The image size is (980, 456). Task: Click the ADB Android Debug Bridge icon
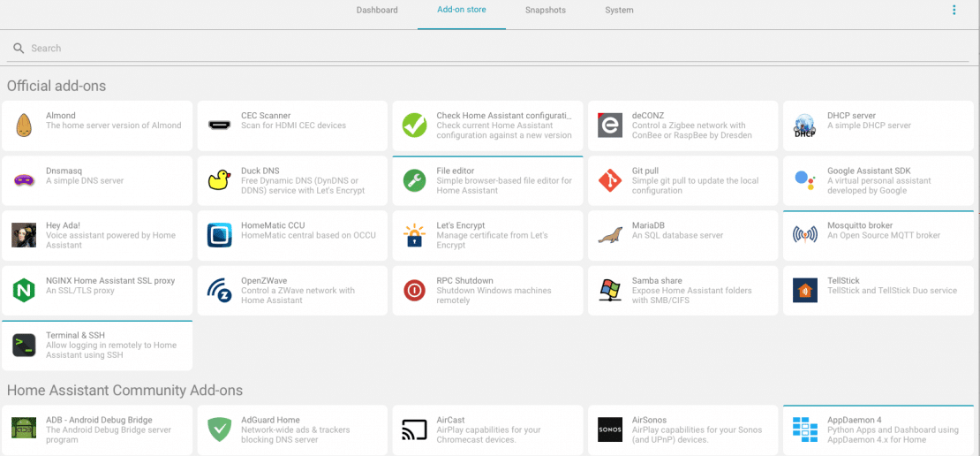coord(24,429)
